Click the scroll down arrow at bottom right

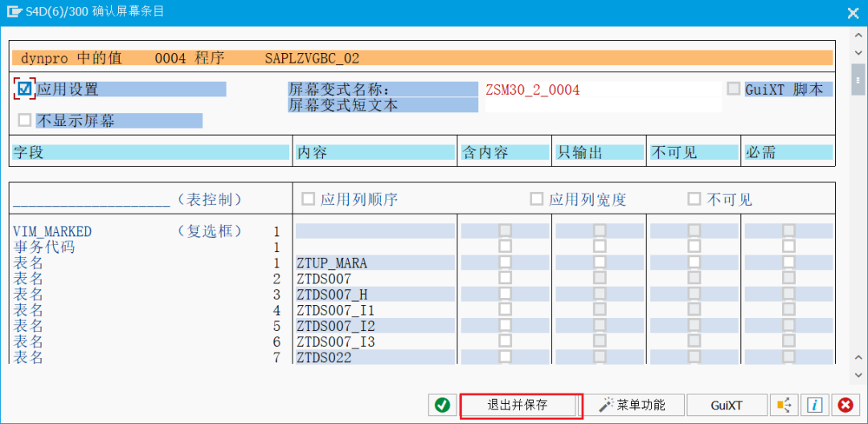858,374
